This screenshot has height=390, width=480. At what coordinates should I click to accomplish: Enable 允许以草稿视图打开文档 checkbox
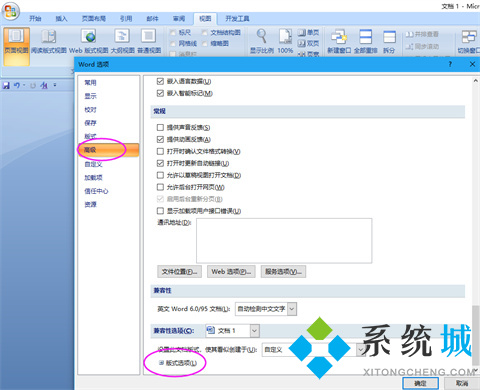(160, 175)
